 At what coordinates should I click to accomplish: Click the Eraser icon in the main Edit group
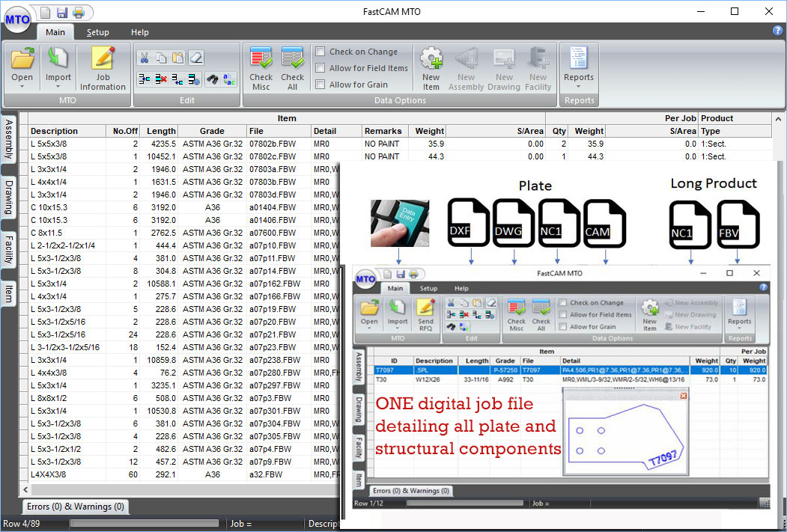click(x=195, y=58)
